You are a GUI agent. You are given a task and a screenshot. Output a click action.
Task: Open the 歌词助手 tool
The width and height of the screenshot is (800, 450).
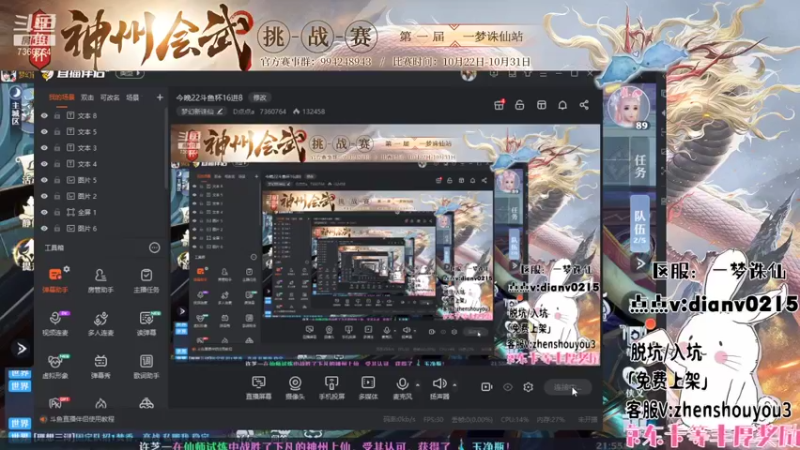pyautogui.click(x=146, y=365)
